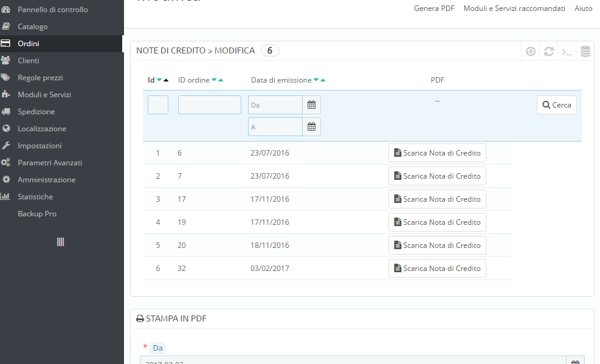Open calendar for the 'Da' date filter
The width and height of the screenshot is (600, 364).
311,105
